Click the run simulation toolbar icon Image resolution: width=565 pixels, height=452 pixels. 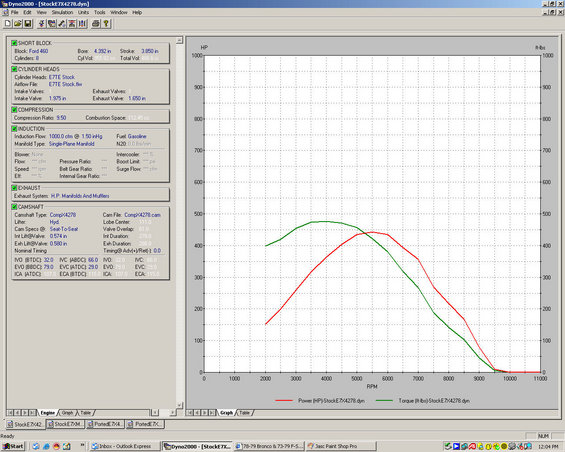point(41,24)
